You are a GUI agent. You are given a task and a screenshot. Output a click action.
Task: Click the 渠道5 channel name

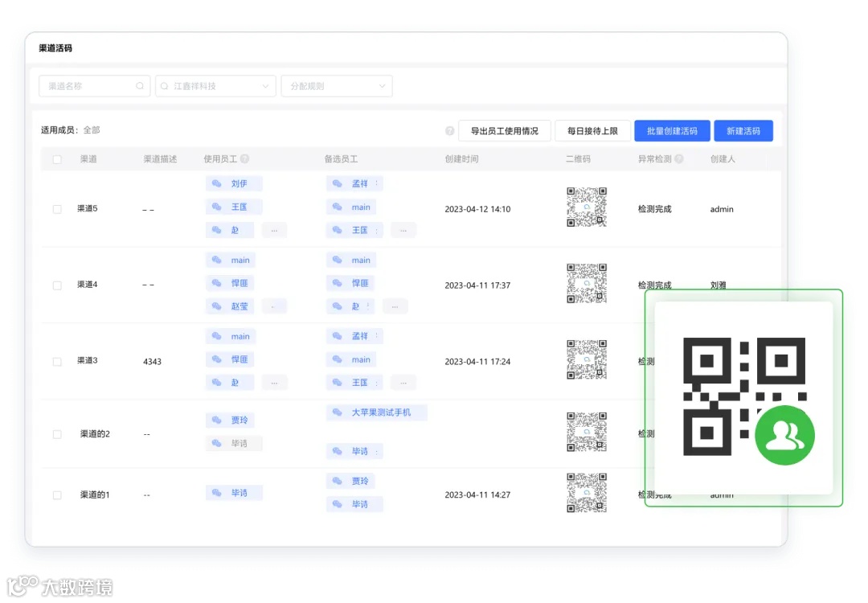coord(88,208)
